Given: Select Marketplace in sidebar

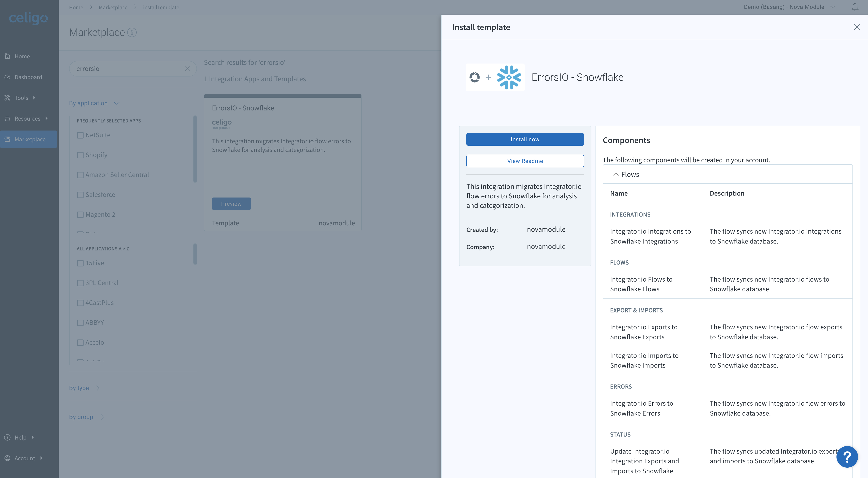Looking at the screenshot, I should tap(28, 139).
